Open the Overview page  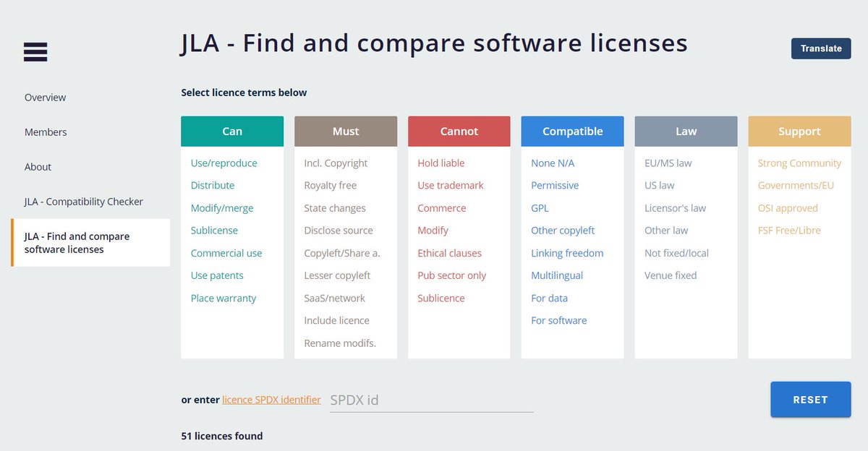pyautogui.click(x=45, y=98)
